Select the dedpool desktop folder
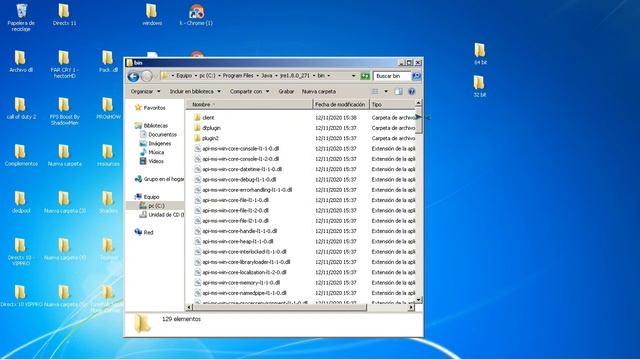This screenshot has width=640, height=360. click(21, 202)
